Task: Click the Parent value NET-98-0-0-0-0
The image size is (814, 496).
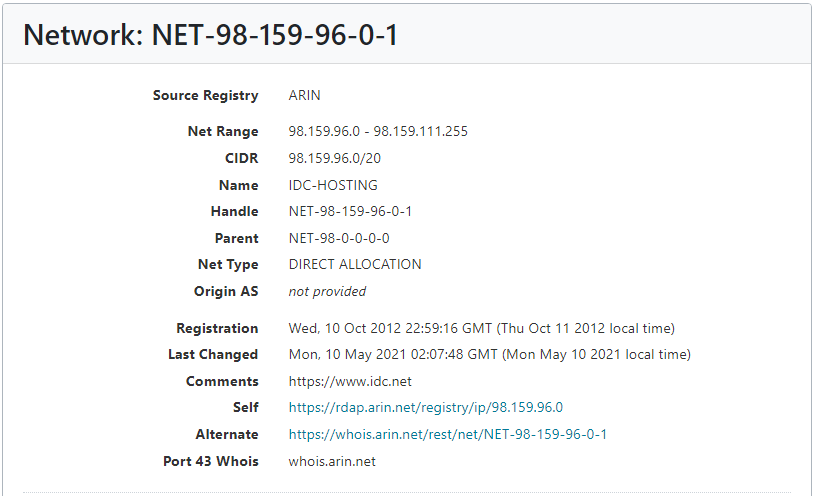Action: point(339,238)
